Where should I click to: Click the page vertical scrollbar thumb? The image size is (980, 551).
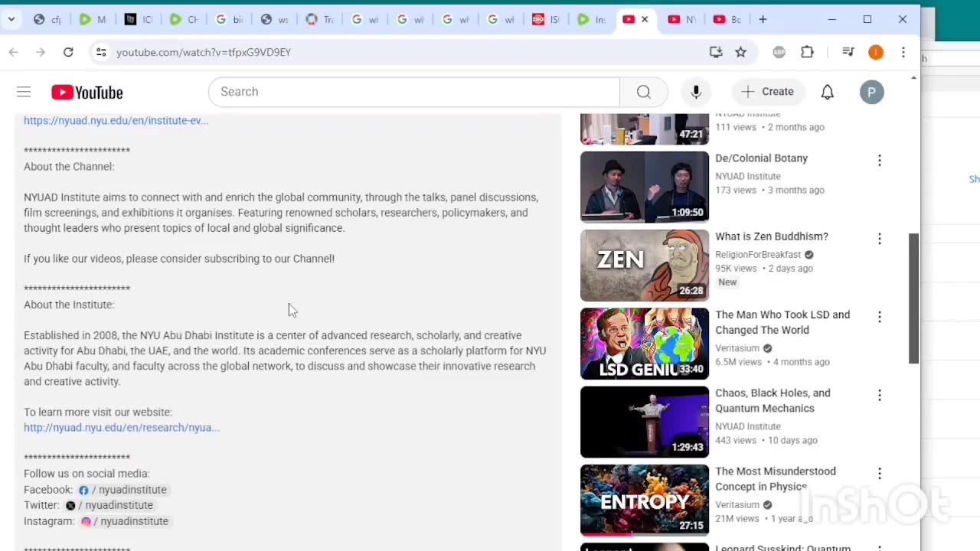click(913, 298)
